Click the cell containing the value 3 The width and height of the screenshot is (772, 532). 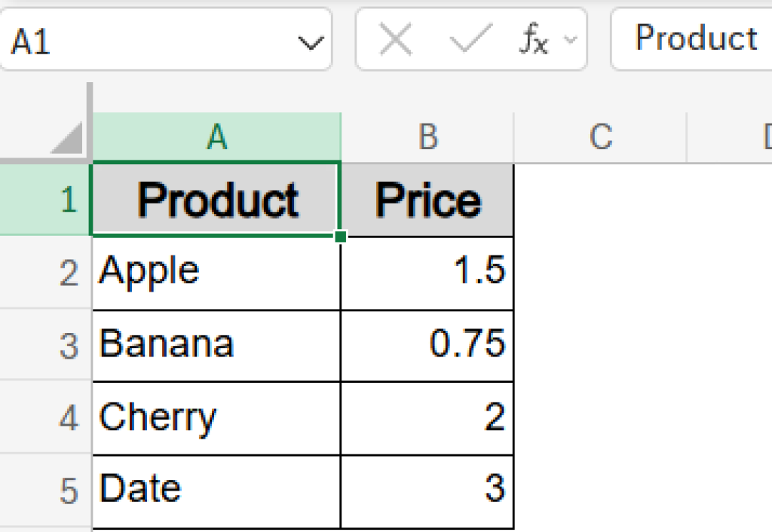[x=427, y=490]
